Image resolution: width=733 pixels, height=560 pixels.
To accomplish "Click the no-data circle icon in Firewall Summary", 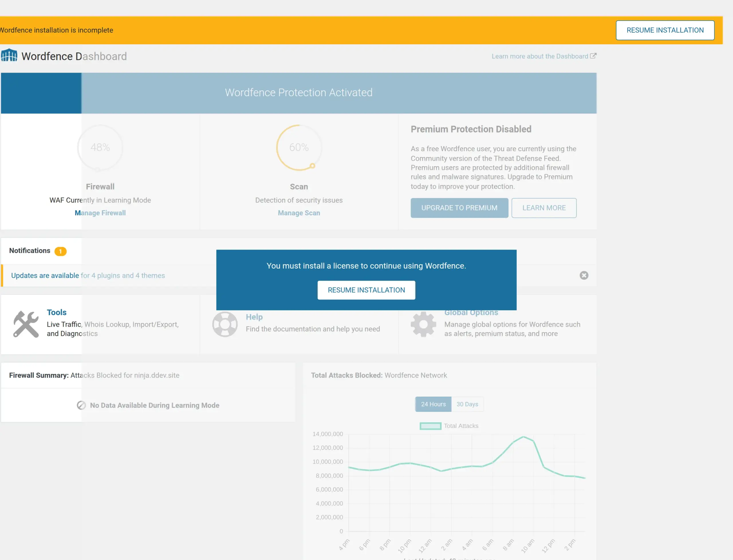I will coord(81,405).
